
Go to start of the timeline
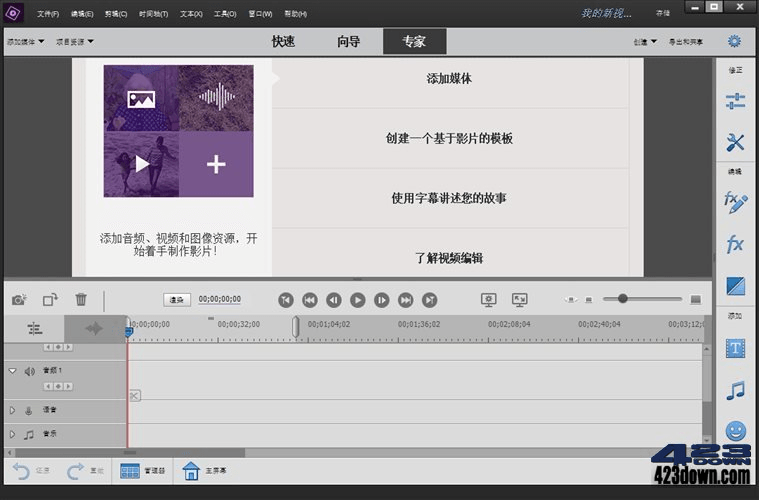pyautogui.click(x=286, y=300)
